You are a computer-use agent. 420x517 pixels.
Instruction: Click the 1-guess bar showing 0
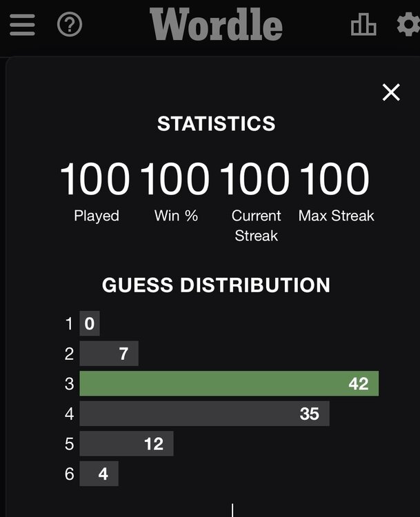[90, 323]
